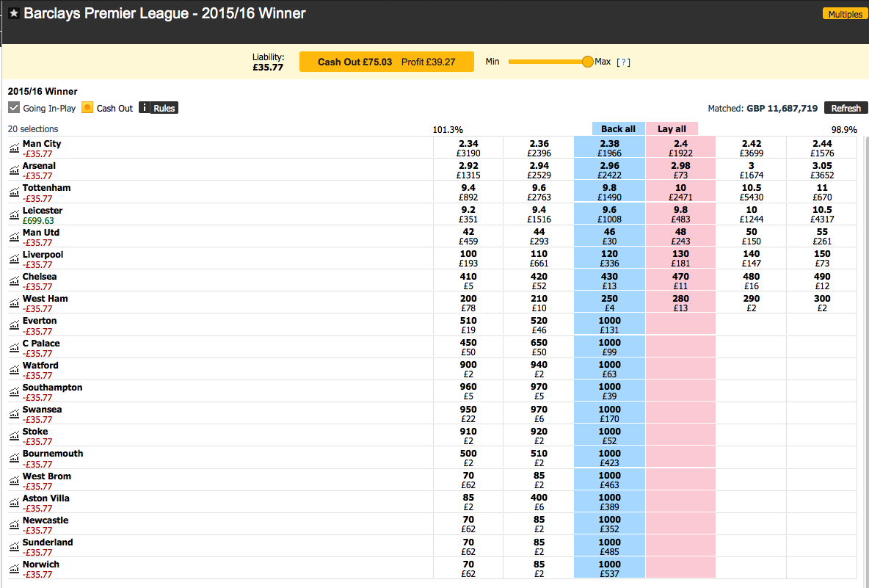Screen dimensions: 869x588
Task: Open the cash out slider help link
Action: click(623, 62)
